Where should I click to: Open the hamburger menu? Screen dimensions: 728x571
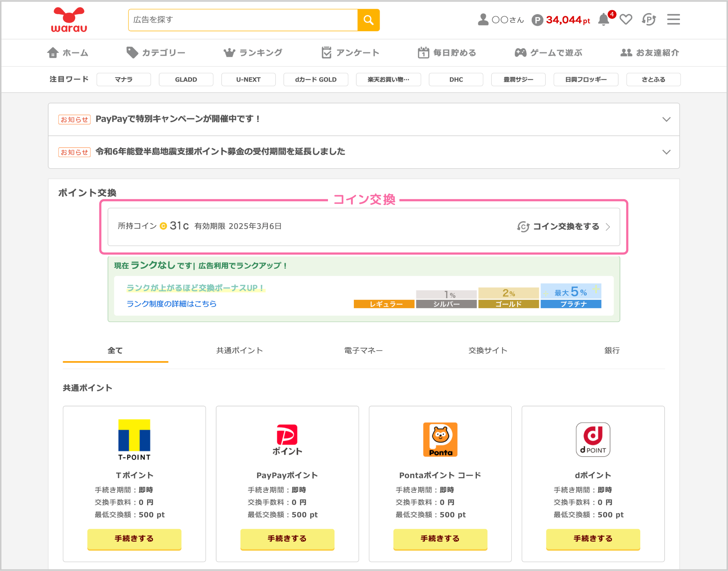(x=673, y=19)
